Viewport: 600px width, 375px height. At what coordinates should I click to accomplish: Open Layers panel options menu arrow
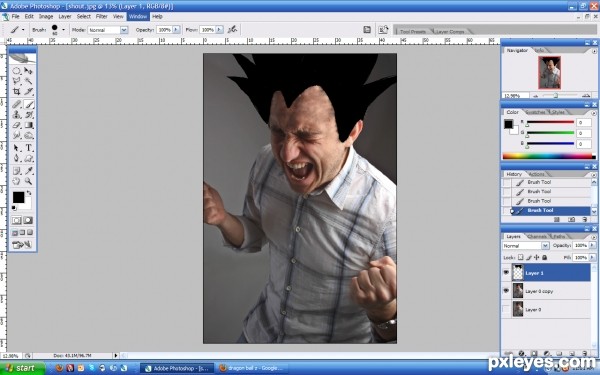pos(594,237)
